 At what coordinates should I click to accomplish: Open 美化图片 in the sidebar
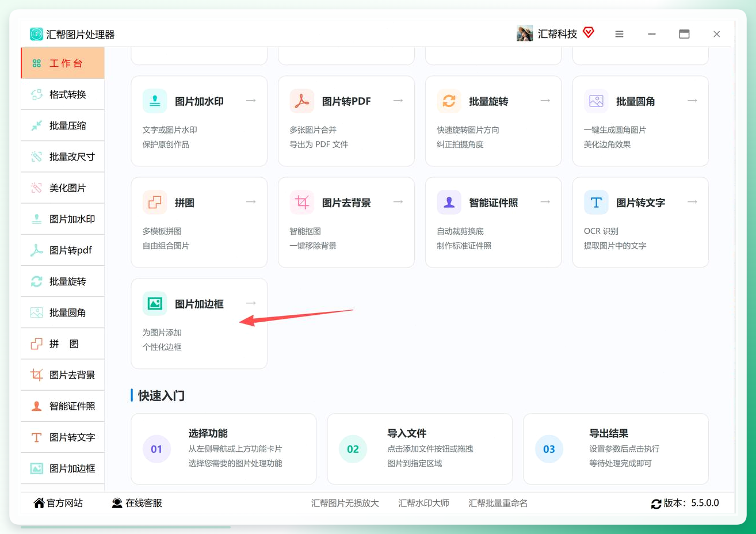coord(63,188)
